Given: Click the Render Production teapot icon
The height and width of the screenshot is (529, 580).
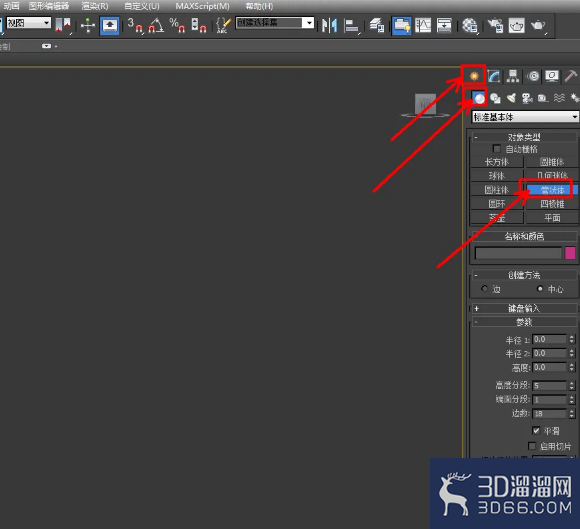Looking at the screenshot, I should pos(538,25).
